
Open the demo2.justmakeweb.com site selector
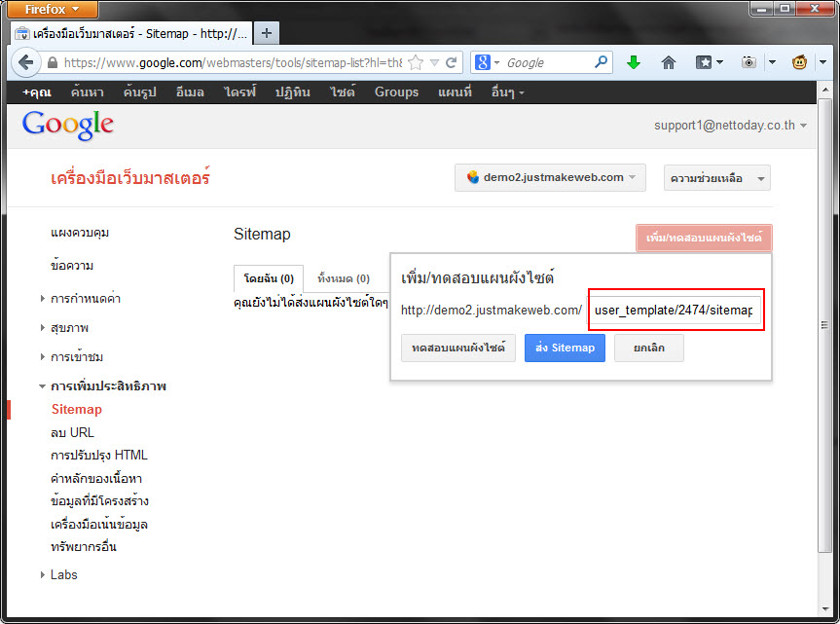tap(550, 177)
